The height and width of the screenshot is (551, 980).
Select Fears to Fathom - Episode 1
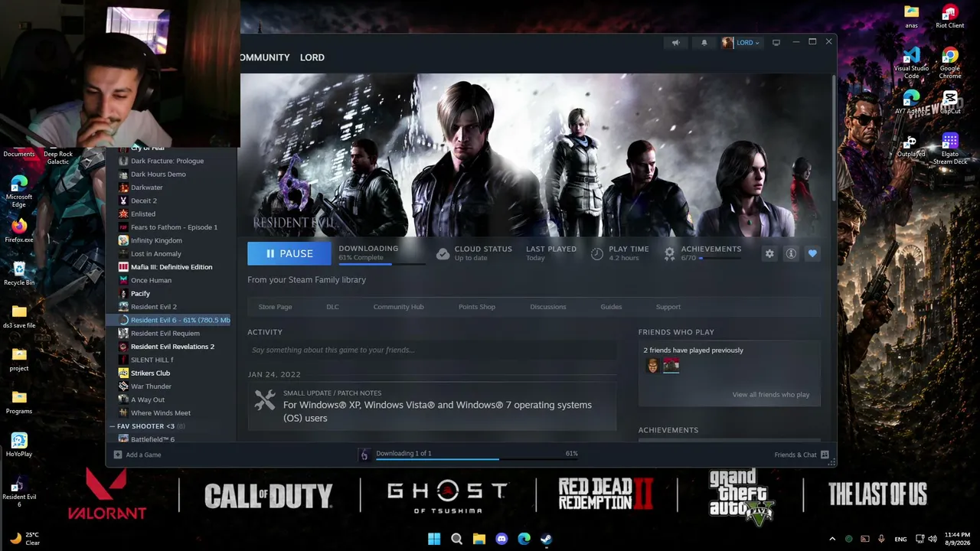click(x=174, y=227)
